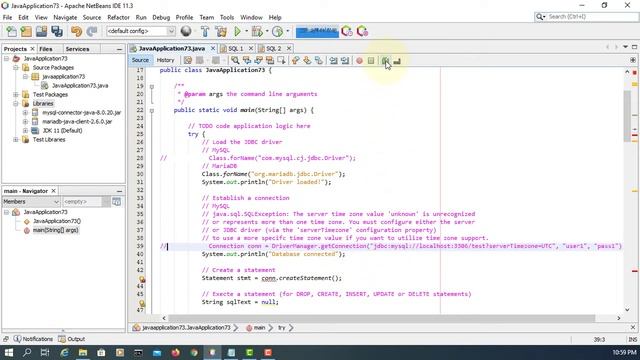Screen dimensions: 640x360
Task: Click the Save All toolbar icon
Action: (57, 31)
